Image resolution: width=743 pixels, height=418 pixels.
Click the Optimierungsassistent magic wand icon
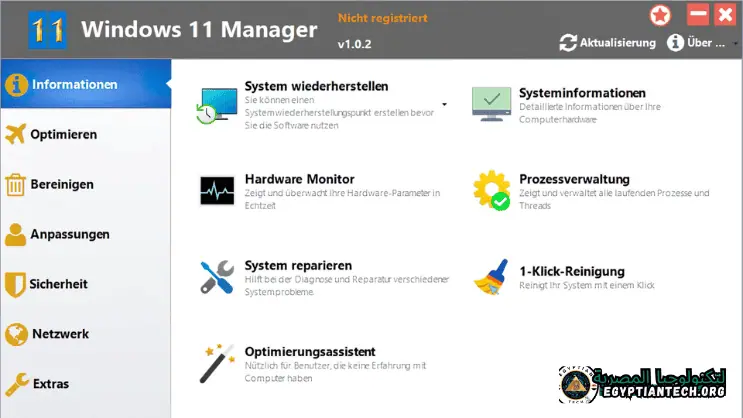[x=217, y=363]
